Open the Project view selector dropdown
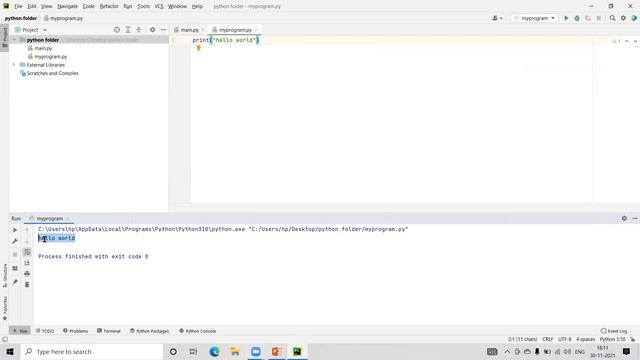The width and height of the screenshot is (640, 360). click(x=31, y=30)
